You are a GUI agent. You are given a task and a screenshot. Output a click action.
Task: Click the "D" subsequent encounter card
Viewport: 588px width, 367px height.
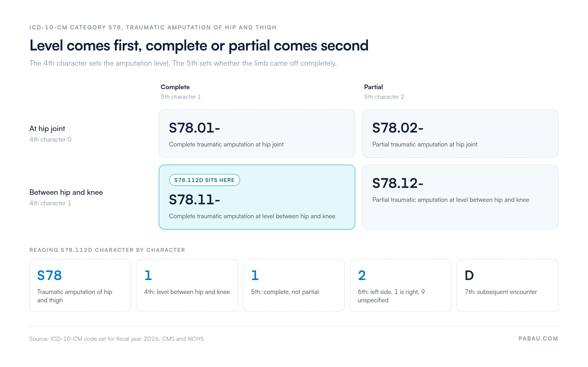pyautogui.click(x=508, y=285)
